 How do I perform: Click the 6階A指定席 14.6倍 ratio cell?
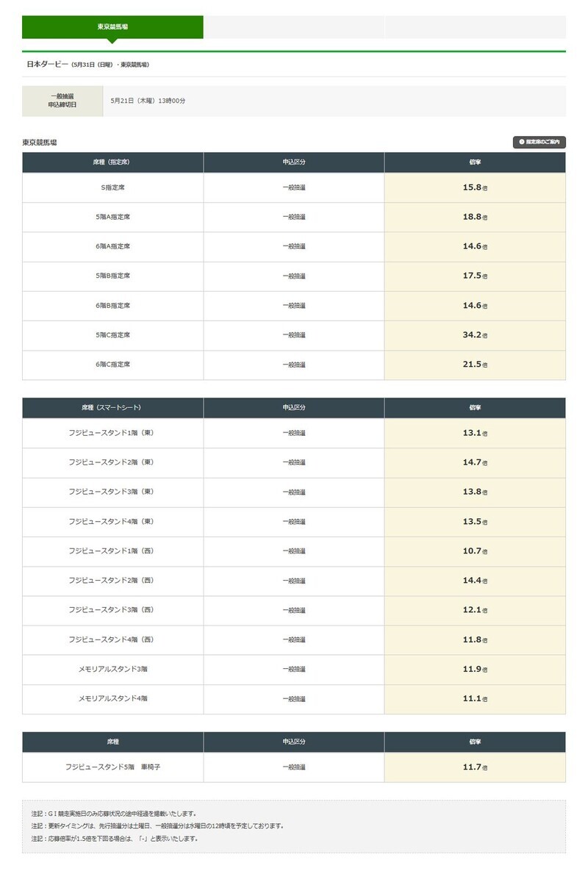(475, 246)
